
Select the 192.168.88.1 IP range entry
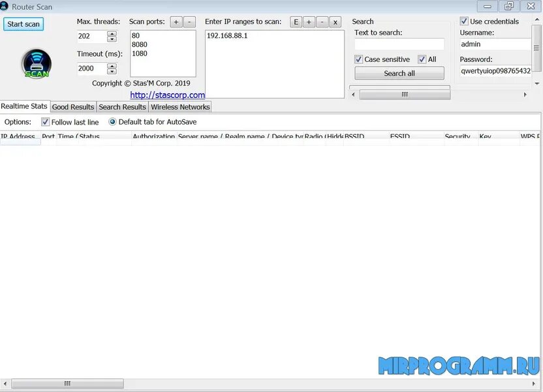(x=227, y=36)
